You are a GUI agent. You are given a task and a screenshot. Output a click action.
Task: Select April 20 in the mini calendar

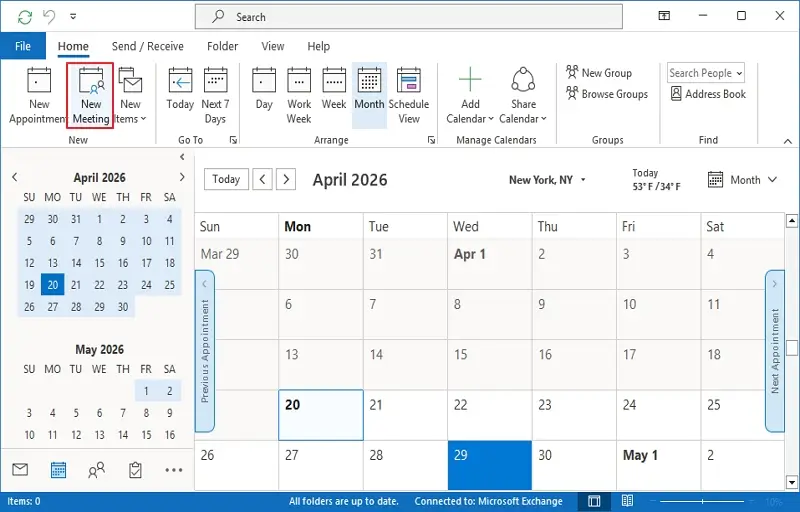(x=53, y=285)
